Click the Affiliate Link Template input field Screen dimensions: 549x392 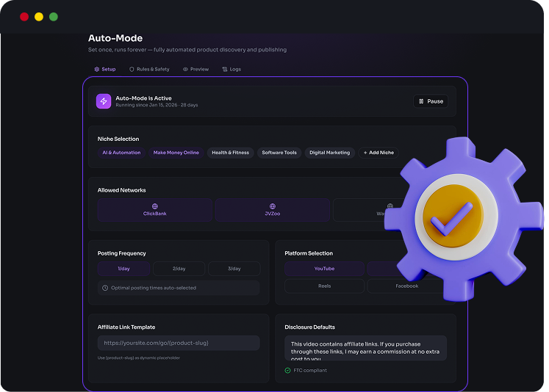pyautogui.click(x=179, y=343)
